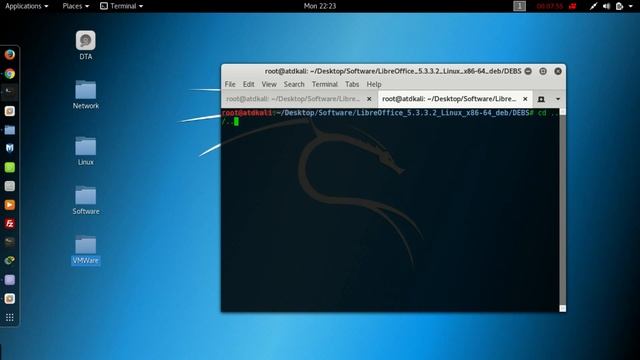Viewport: 640px width, 360px height.
Task: Click the green terminal cursor
Action: click(236, 121)
